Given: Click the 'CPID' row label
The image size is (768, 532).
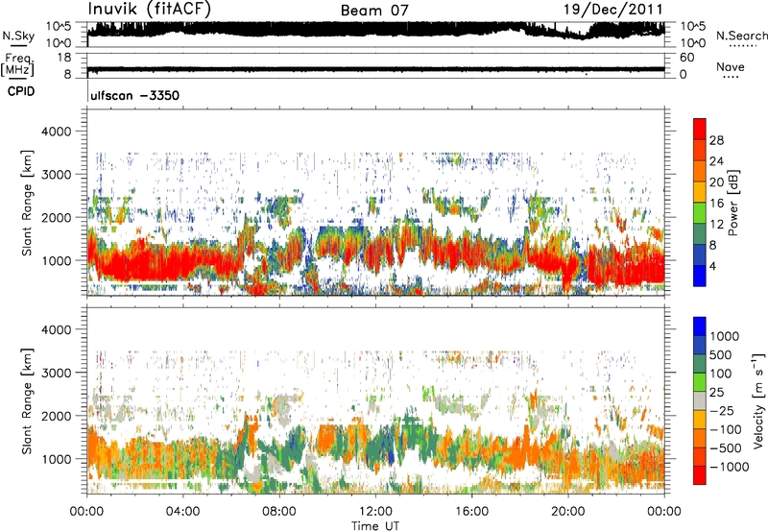Looking at the screenshot, I should 21,91.
